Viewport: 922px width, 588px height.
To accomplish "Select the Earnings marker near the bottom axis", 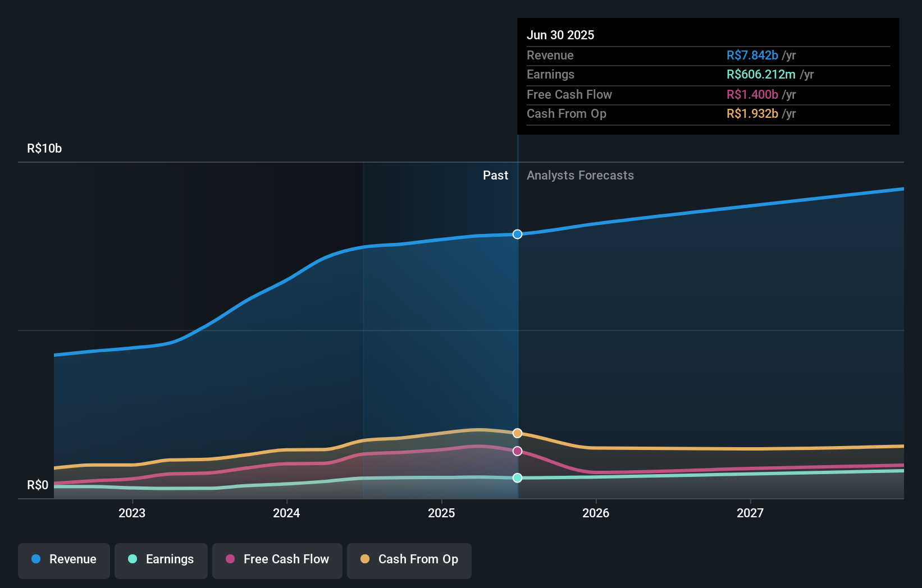I will (x=517, y=478).
